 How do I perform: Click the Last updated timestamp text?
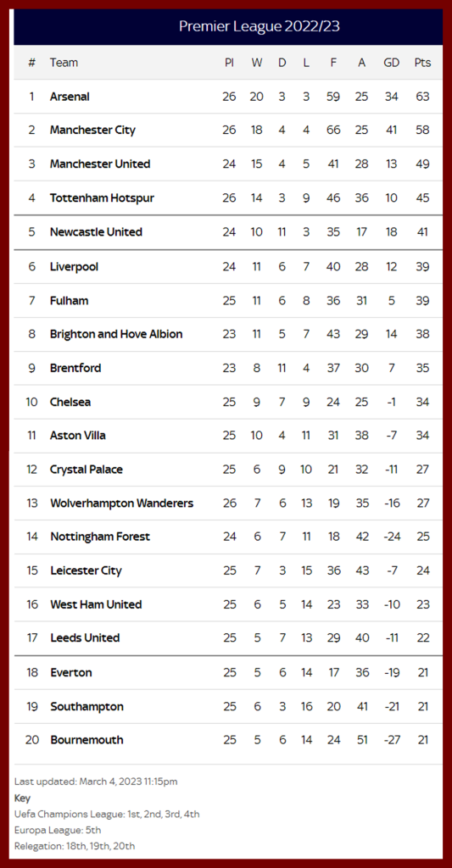tap(96, 782)
